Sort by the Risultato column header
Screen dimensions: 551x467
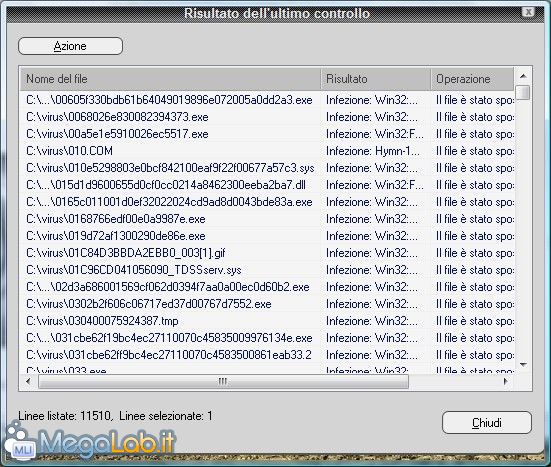[376, 79]
